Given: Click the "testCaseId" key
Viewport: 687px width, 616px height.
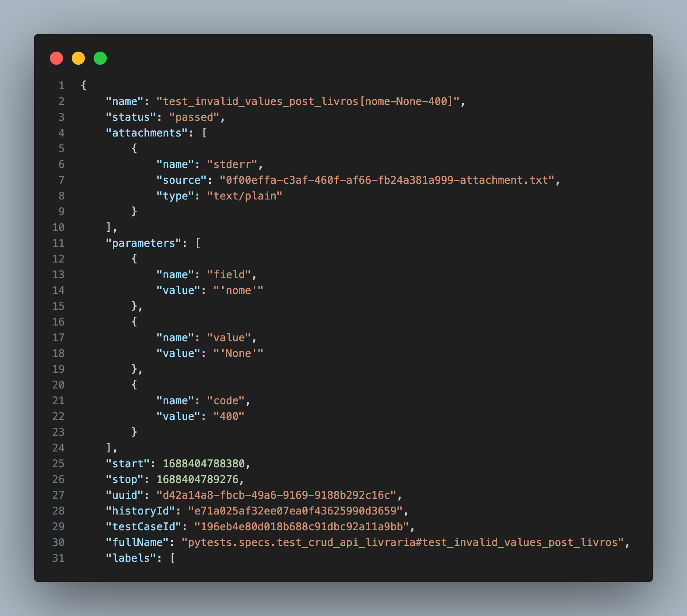Looking at the screenshot, I should (144, 527).
